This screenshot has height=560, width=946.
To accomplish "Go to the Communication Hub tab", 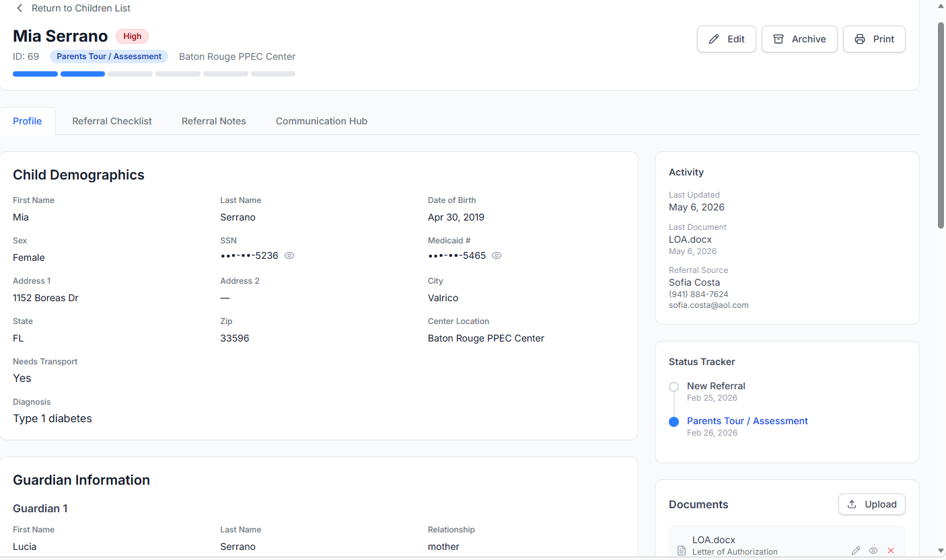I will click(x=322, y=121).
